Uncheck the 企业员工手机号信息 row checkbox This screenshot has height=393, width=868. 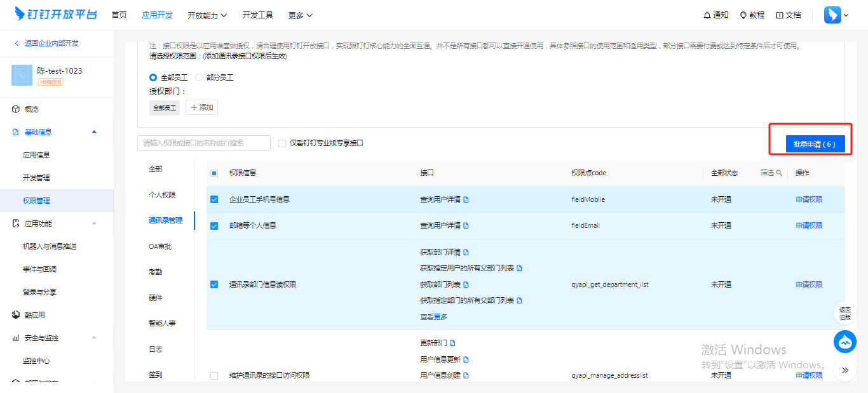pos(214,199)
